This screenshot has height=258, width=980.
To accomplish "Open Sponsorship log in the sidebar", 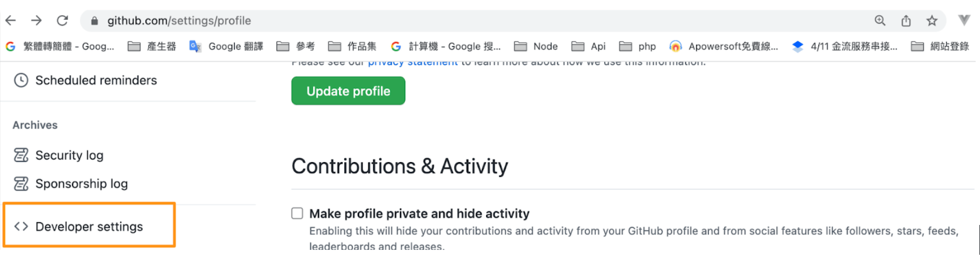I will (x=81, y=184).
